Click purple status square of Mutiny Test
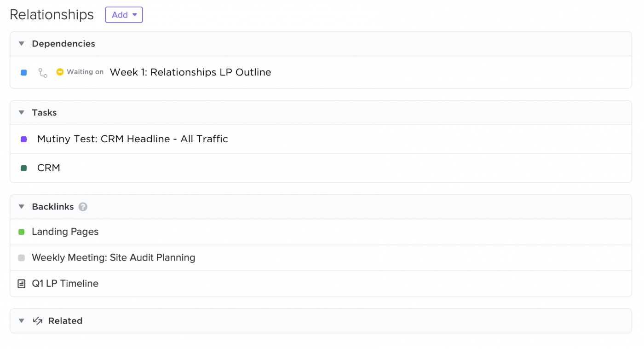Image resolution: width=644 pixels, height=349 pixels. [x=24, y=139]
